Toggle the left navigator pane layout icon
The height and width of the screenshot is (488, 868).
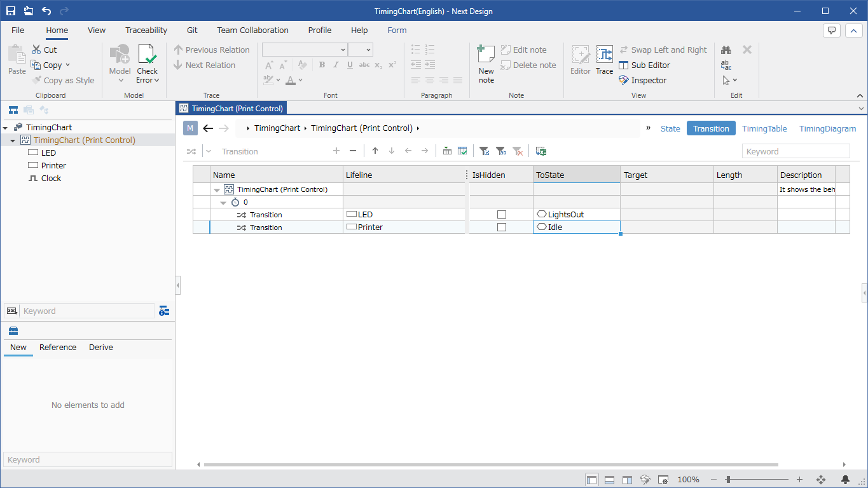coord(591,480)
